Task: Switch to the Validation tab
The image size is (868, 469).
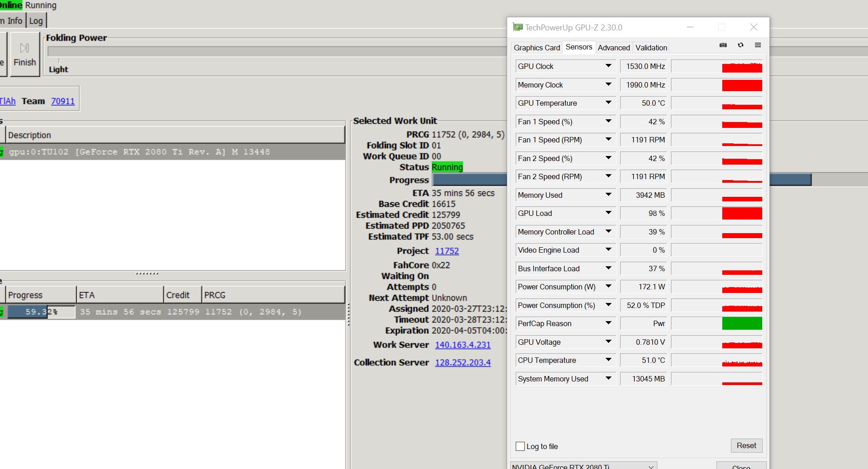Action: point(651,48)
